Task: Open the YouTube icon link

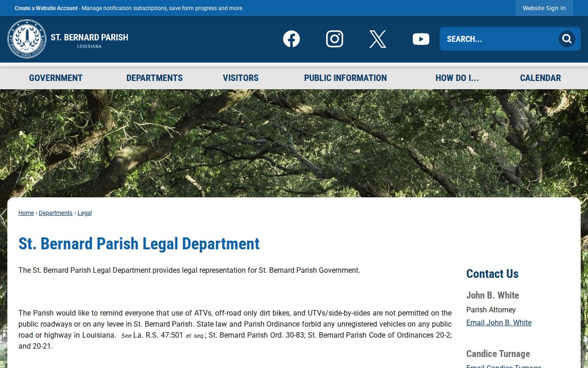Action: pos(421,39)
